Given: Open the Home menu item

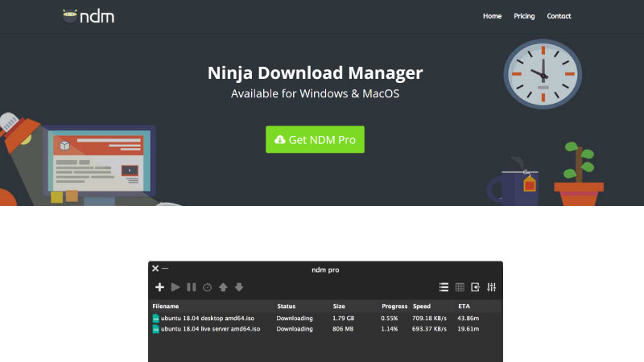Looking at the screenshot, I should point(492,16).
